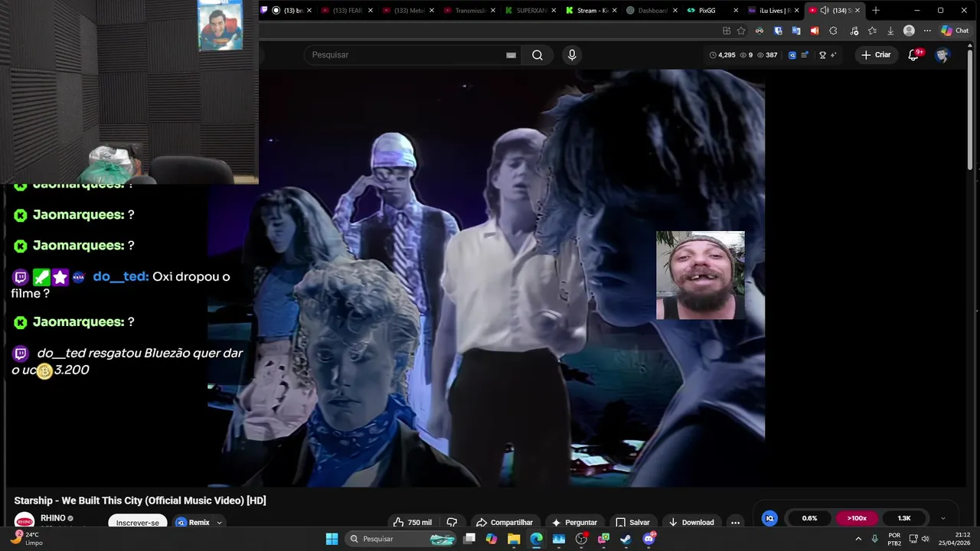Click the round IQ icon beside 0.6%
The height and width of the screenshot is (551, 980).
coord(769,518)
